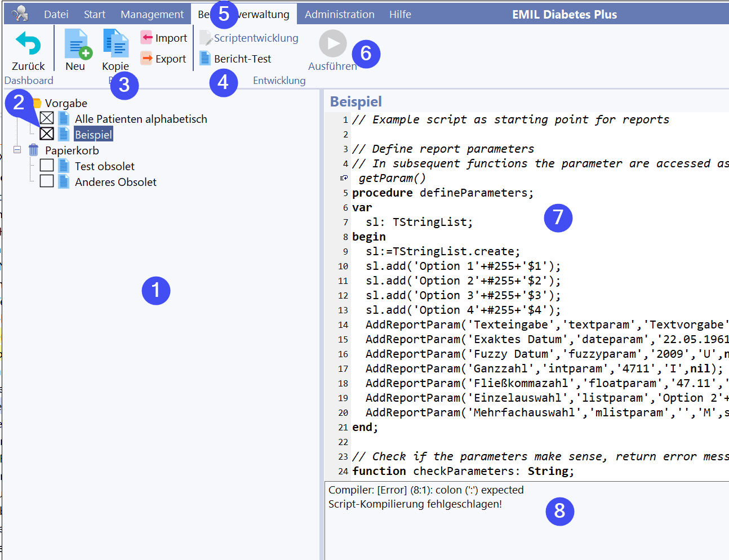Open Bericht-Test document icon
Image resolution: width=729 pixels, height=560 pixels.
pyautogui.click(x=205, y=59)
